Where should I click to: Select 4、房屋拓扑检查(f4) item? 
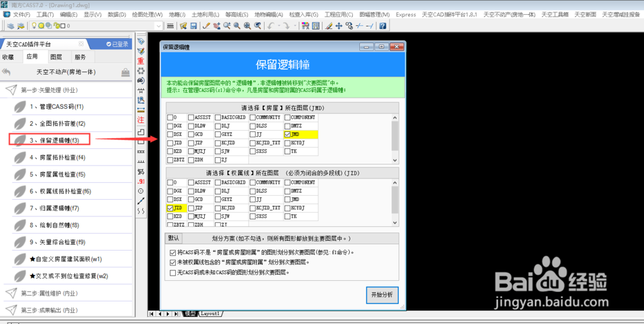point(57,157)
